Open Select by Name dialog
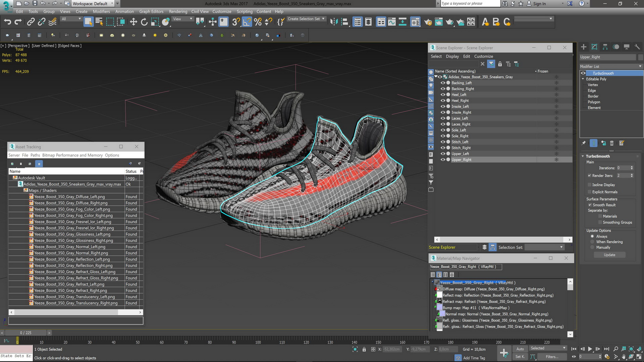This screenshot has width=644, height=362. pos(99,22)
